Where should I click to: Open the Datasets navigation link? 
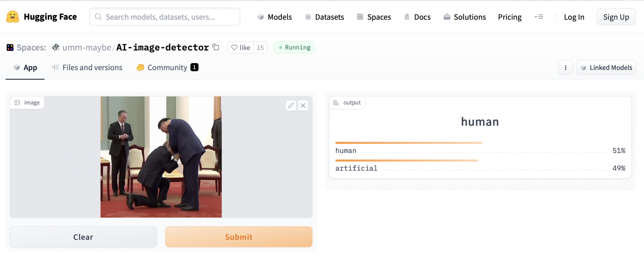[324, 17]
